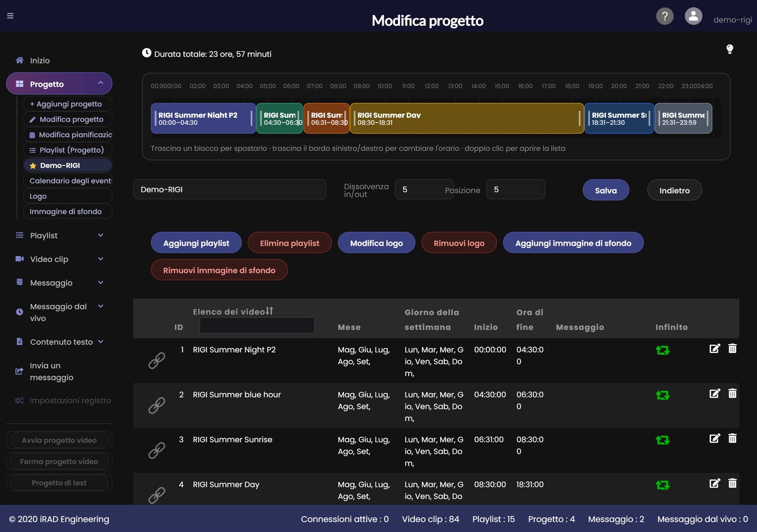Click the lightbulb hint icon

(730, 49)
